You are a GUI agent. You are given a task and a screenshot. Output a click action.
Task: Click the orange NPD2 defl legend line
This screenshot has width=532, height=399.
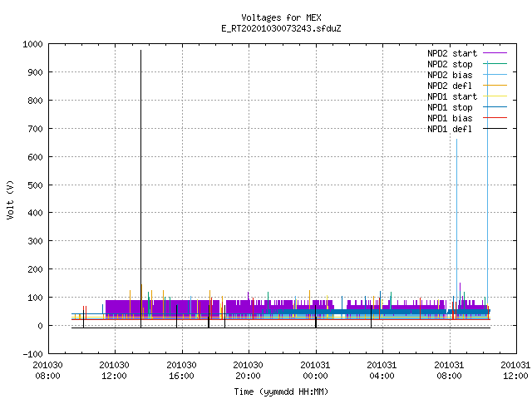(495, 85)
